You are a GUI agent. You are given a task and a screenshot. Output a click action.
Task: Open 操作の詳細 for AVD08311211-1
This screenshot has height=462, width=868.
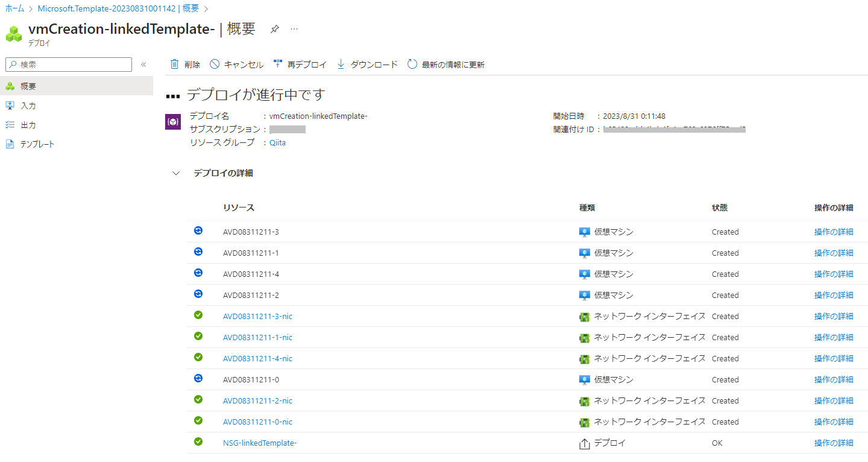834,253
